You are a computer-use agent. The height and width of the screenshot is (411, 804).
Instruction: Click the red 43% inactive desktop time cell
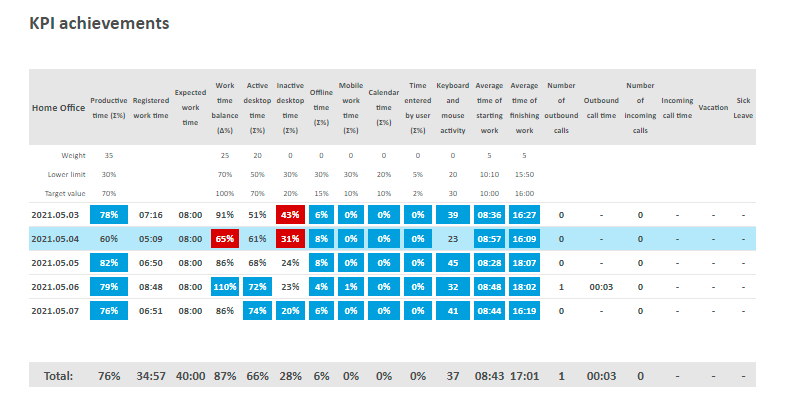291,215
